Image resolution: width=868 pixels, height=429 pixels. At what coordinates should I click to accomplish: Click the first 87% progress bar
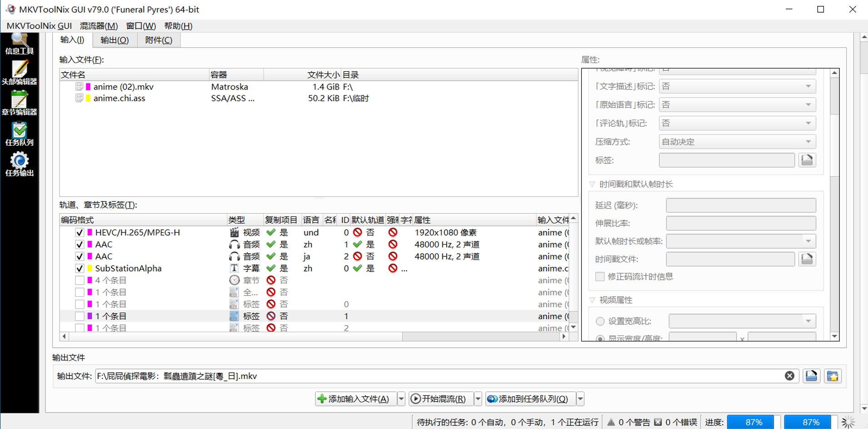click(753, 422)
